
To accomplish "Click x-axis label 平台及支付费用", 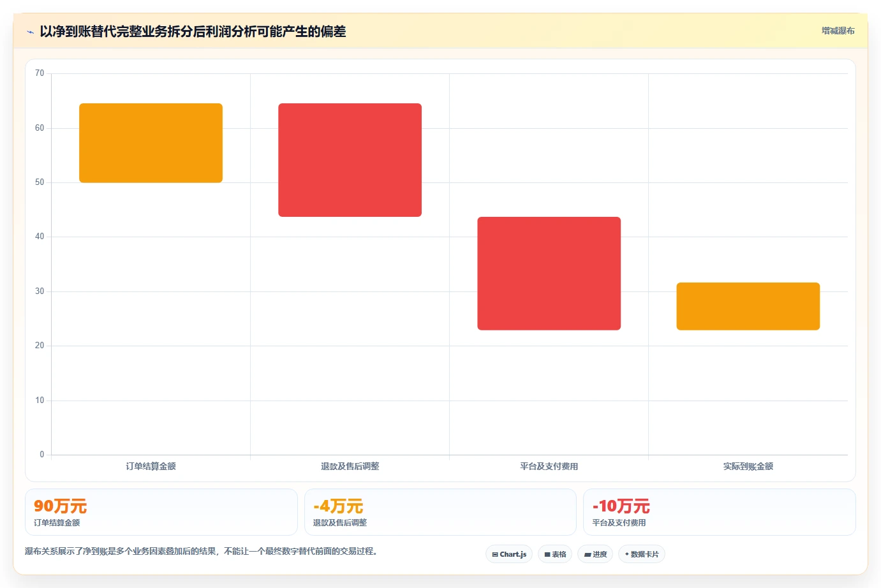I will 549,466.
